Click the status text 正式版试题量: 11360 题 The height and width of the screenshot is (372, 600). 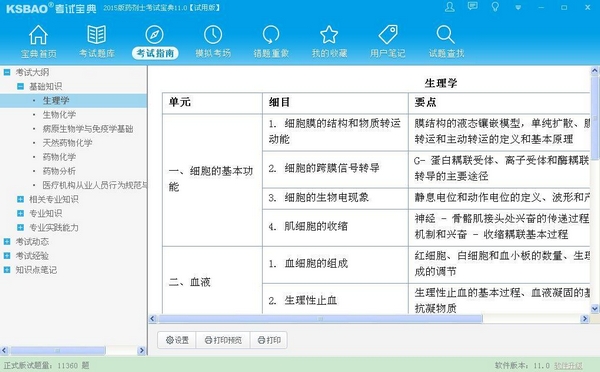click(46, 365)
